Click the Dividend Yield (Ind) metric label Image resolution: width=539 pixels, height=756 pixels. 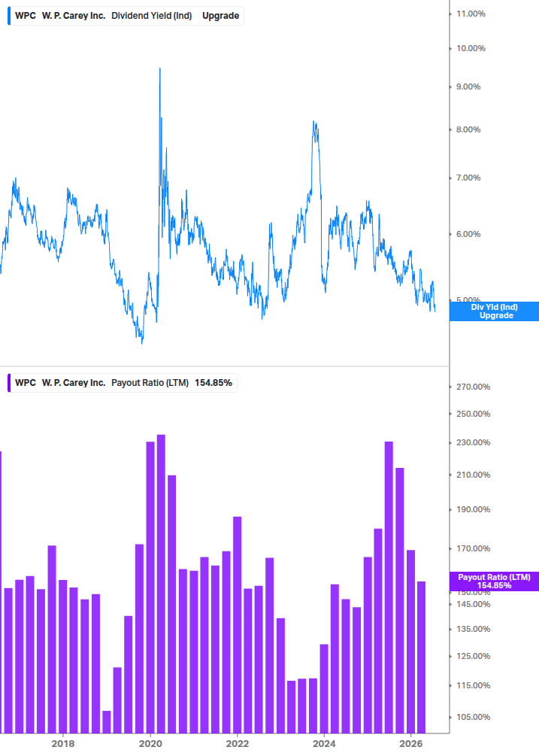(152, 16)
